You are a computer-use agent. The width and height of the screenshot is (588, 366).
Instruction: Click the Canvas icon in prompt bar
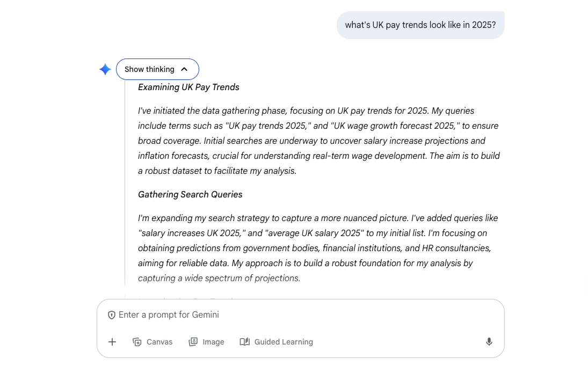pos(137,342)
